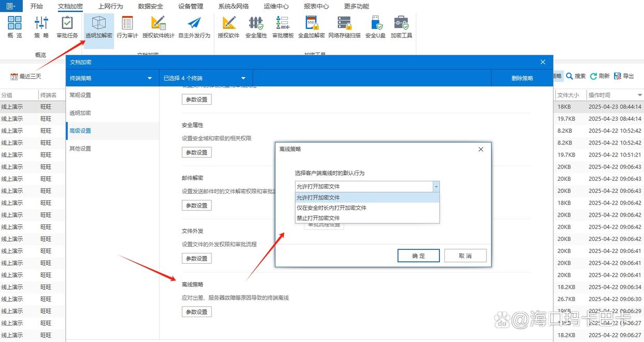Open the 授权软件统计 licensed software statistics tool
The height and width of the screenshot is (342, 644).
coord(158,26)
